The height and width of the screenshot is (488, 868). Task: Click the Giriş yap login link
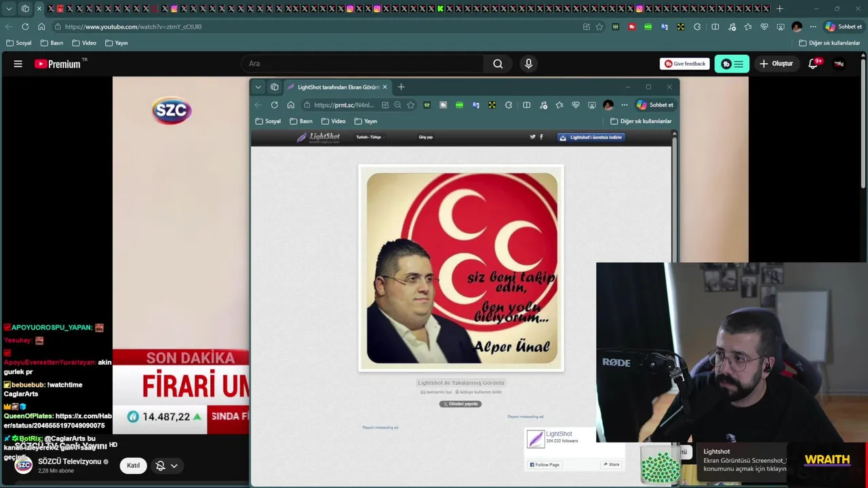tap(425, 137)
